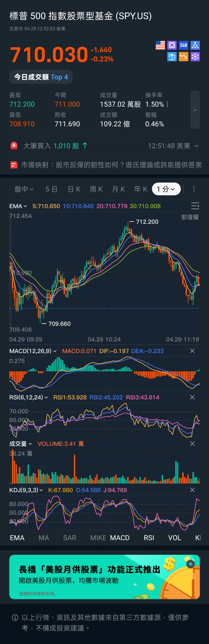Viewport: 209px width, 644px height.
Task: Tap the red lightning large trade icon
Action: point(14,146)
